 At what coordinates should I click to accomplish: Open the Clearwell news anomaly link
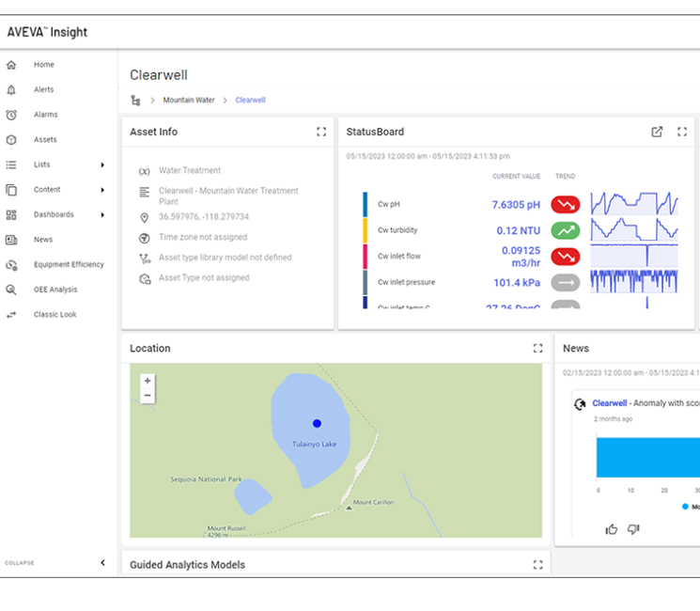pos(610,403)
